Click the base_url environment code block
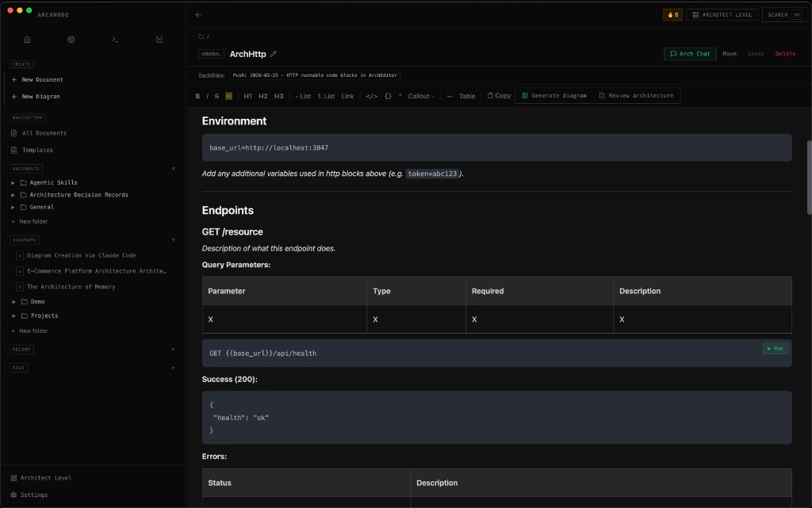Screen dimensions: 812x508 [x=496, y=148]
